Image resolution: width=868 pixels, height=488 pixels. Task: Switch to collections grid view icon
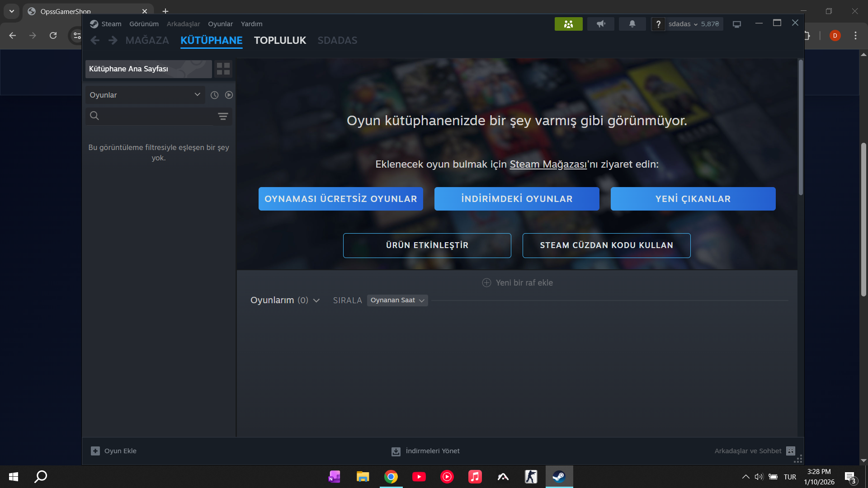(x=223, y=69)
